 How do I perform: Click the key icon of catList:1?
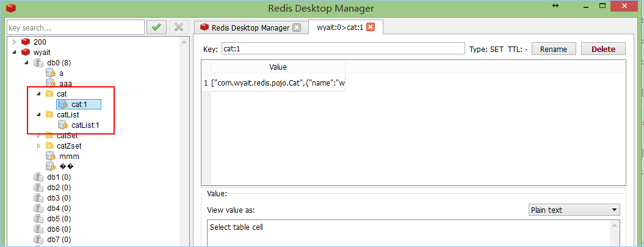[63, 125]
